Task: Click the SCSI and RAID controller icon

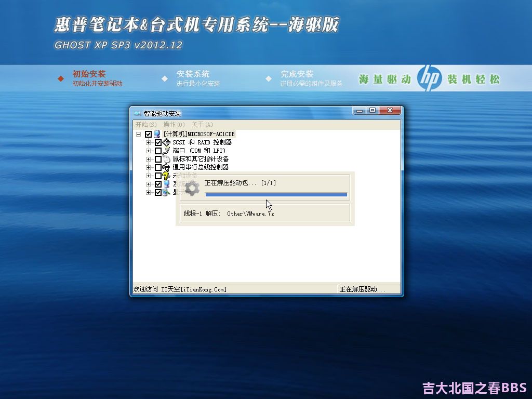Action: [x=166, y=142]
